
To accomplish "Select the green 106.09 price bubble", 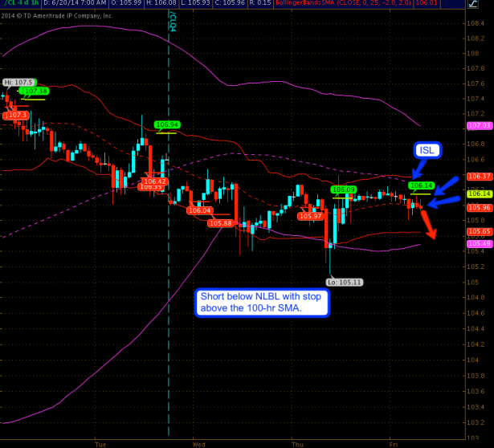I will click(344, 189).
